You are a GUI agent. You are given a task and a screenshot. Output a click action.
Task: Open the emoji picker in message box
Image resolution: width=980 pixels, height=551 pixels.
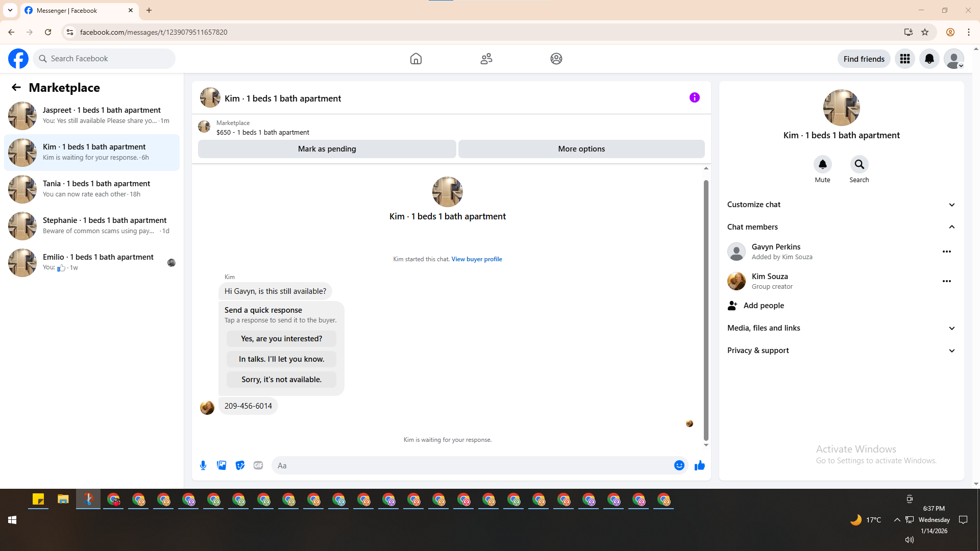coord(679,465)
